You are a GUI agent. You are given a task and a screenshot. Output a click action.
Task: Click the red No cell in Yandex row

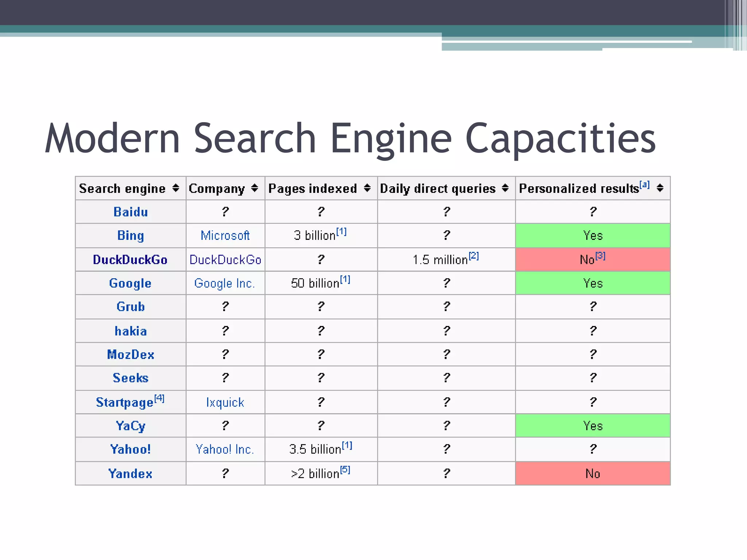point(593,474)
